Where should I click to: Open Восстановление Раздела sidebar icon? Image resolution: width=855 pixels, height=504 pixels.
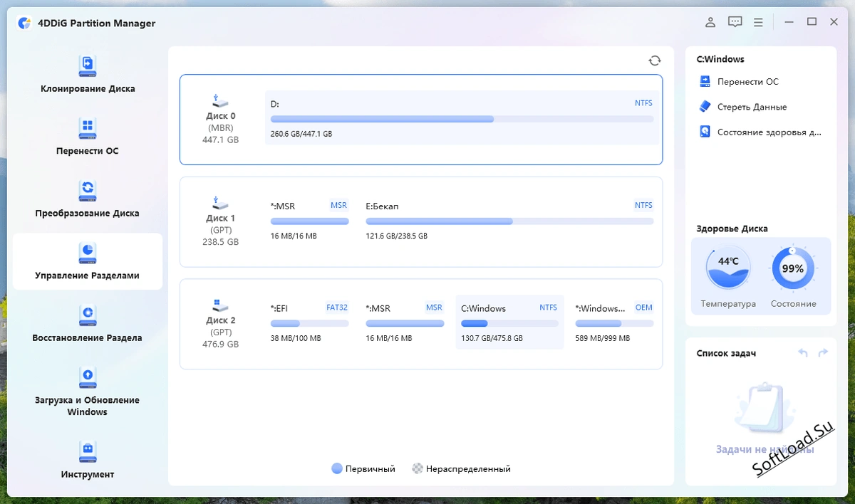[87, 315]
